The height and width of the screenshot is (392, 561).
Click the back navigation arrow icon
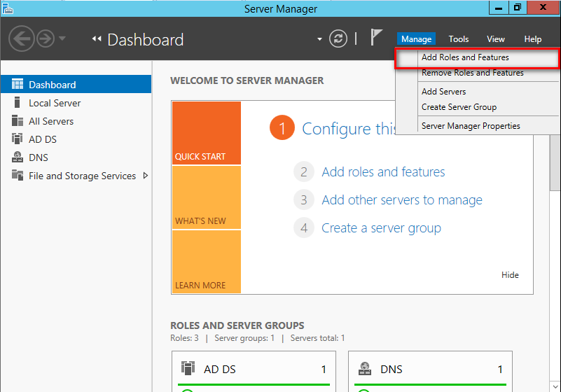pos(22,38)
